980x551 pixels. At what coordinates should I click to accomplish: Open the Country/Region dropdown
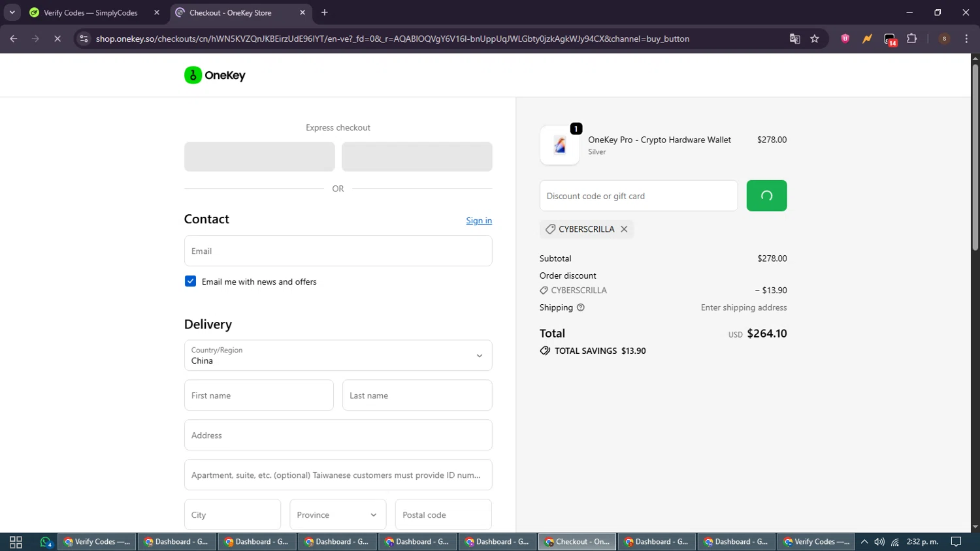pyautogui.click(x=338, y=355)
